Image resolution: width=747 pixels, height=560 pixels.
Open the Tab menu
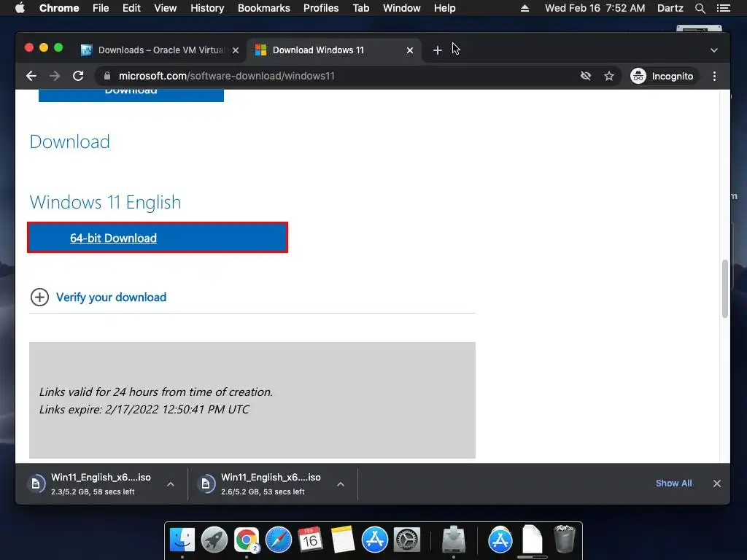[x=360, y=8]
